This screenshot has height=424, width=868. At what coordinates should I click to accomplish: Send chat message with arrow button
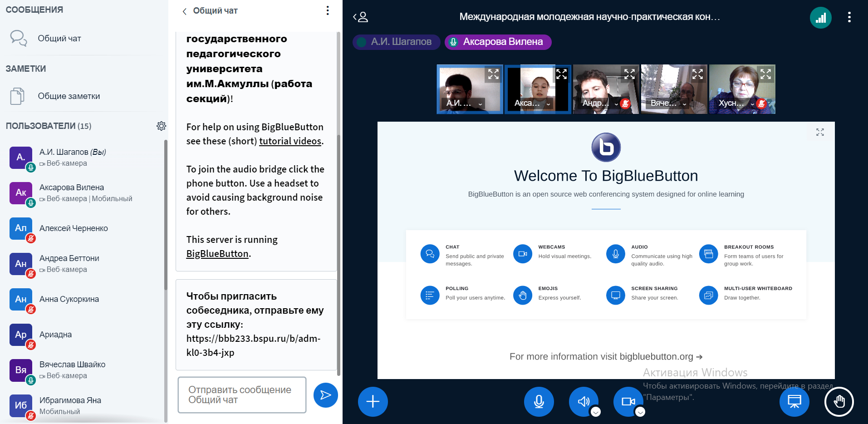325,395
